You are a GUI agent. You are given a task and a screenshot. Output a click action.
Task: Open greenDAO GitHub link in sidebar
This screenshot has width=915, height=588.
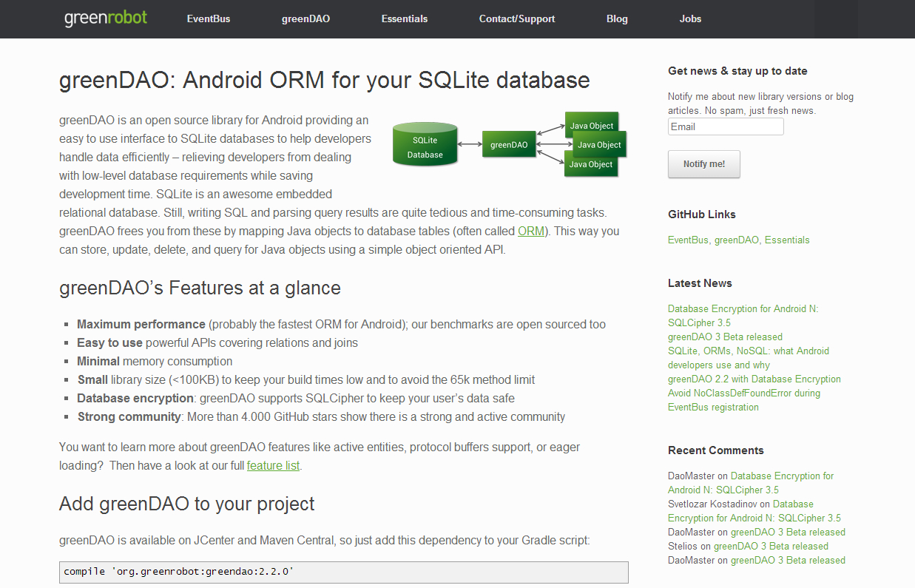737,240
